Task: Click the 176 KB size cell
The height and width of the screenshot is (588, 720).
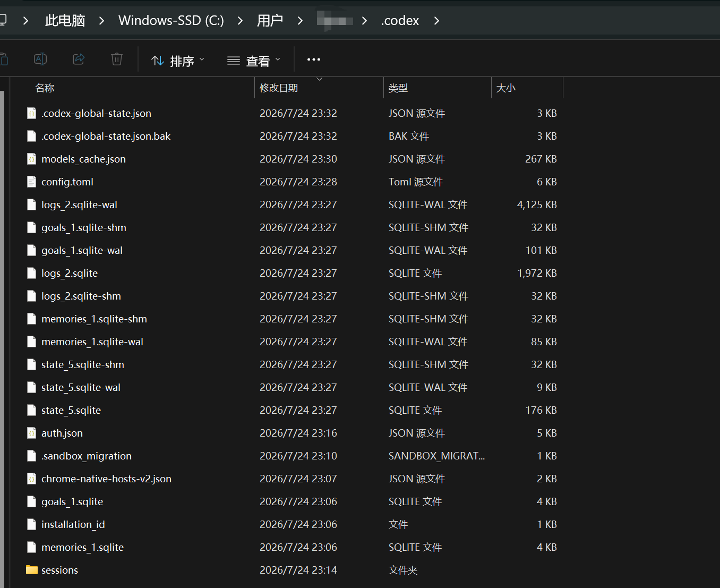Action: [x=541, y=410]
